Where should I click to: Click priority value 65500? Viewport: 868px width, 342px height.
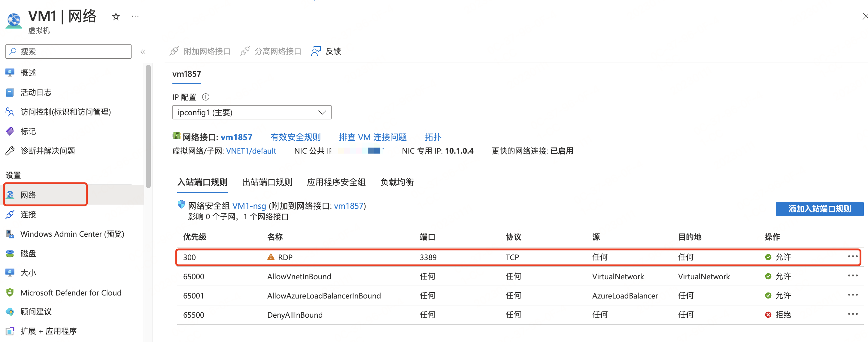194,315
